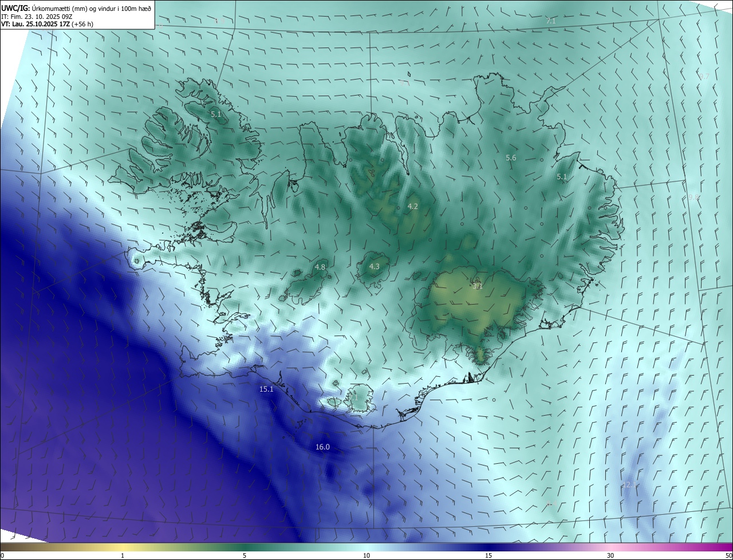Click the 5.1 value label near the east fjords
The image size is (733, 560).
[561, 177]
